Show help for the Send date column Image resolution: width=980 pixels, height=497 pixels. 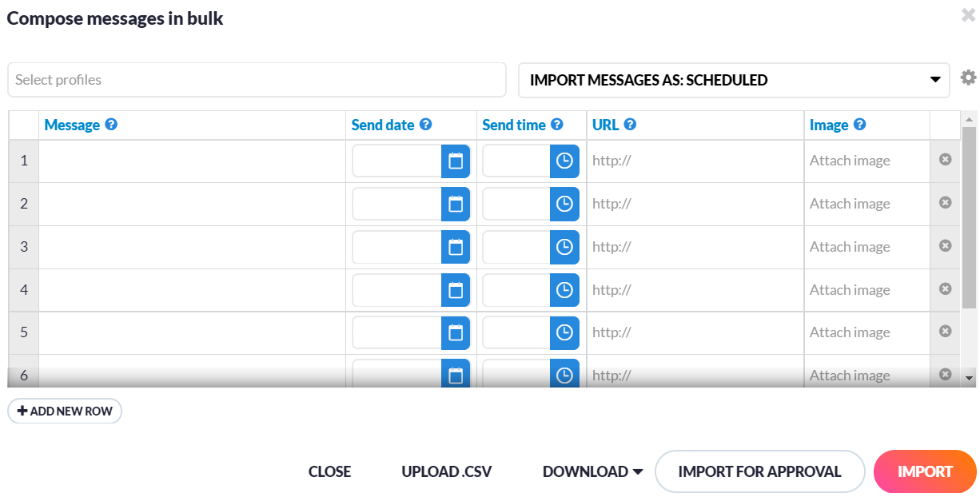click(x=426, y=125)
